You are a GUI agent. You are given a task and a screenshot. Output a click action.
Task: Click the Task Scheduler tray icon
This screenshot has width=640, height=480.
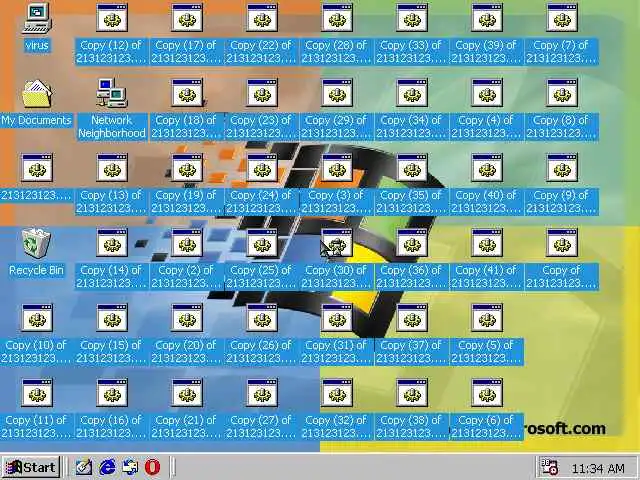click(x=550, y=467)
